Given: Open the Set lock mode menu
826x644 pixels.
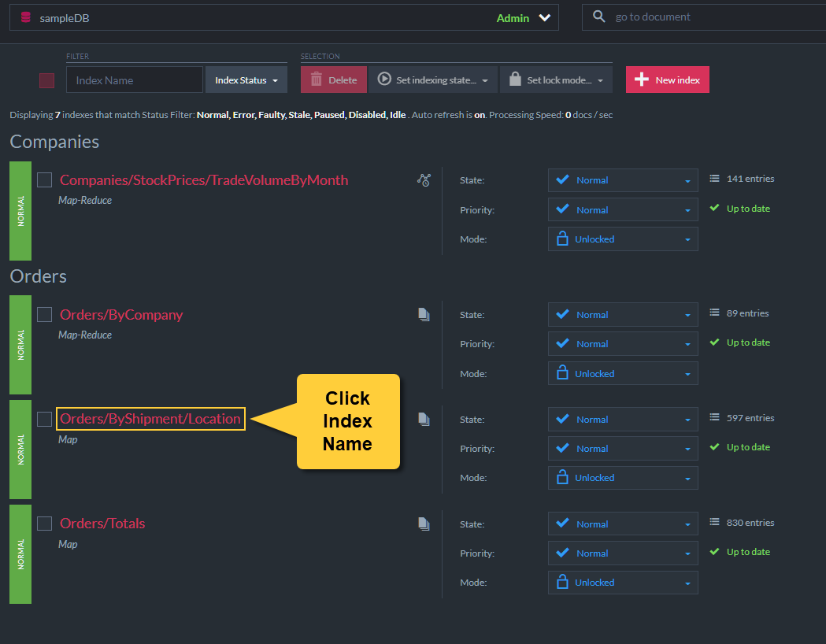Looking at the screenshot, I should pos(556,80).
